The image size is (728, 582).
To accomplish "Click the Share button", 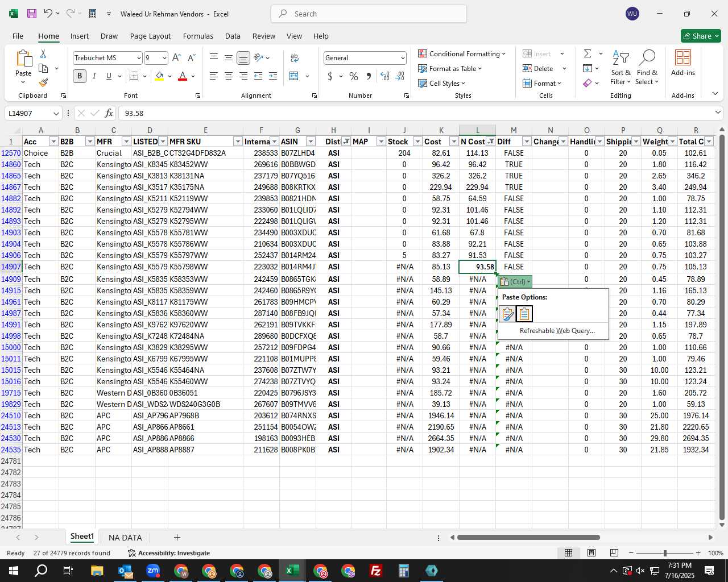I will coord(701,36).
